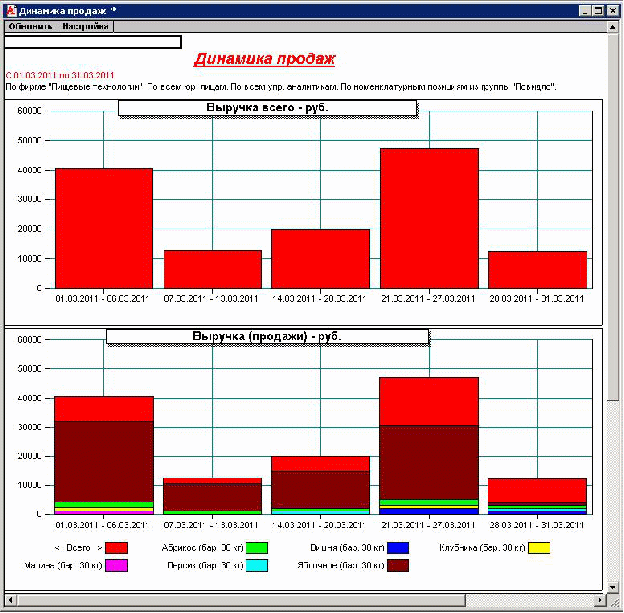Open the Обновить menu item

coord(30,27)
